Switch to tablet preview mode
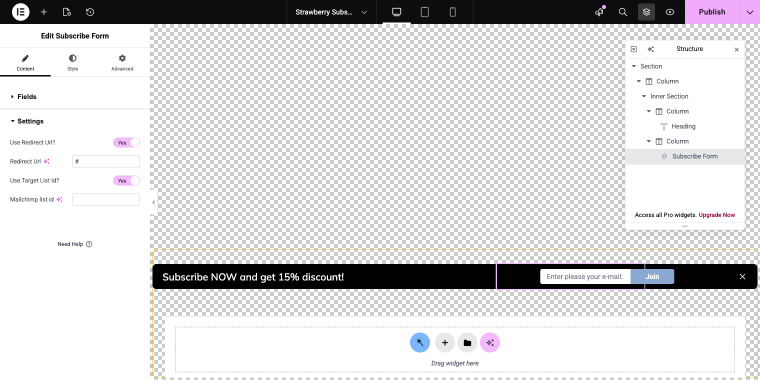 [x=425, y=12]
